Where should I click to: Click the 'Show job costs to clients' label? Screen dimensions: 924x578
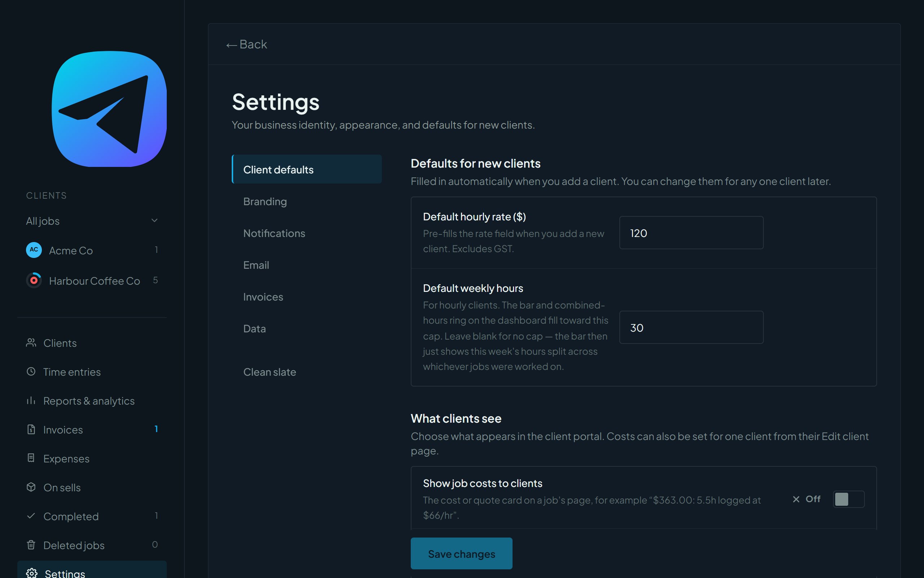pos(483,483)
